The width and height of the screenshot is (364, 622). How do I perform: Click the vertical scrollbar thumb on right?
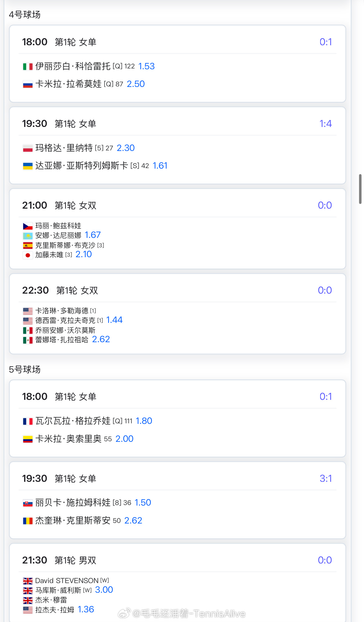click(x=360, y=189)
